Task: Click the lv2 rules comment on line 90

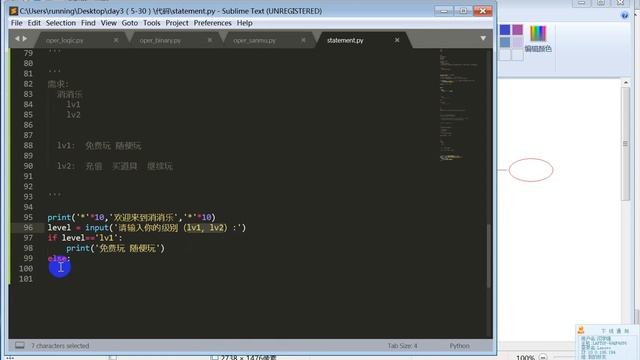Action: click(x=115, y=166)
